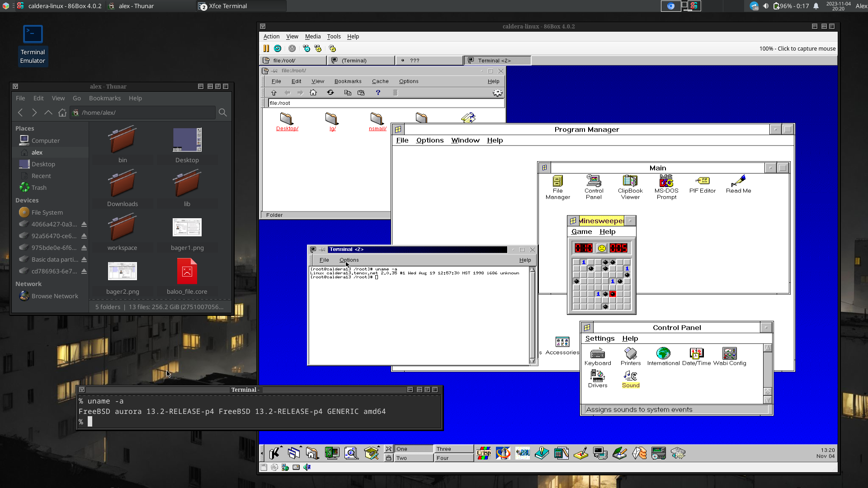
Task: Open the KDE K menu on the panel
Action: [274, 453]
